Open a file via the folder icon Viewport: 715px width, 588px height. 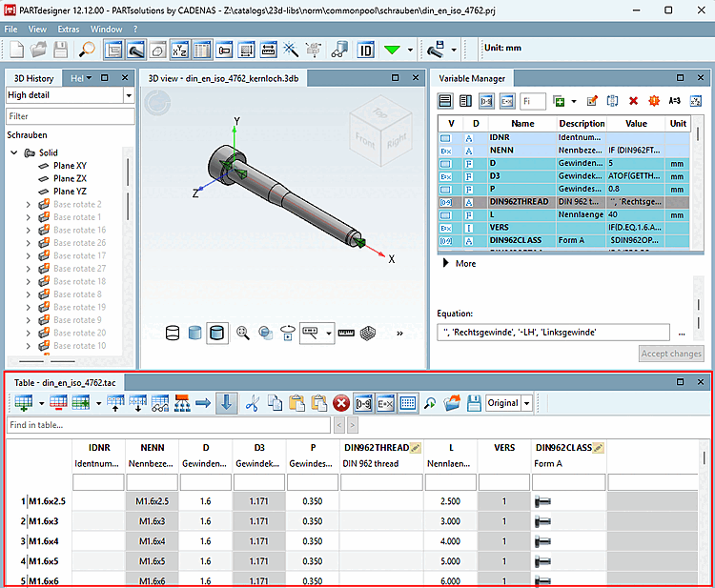point(39,50)
